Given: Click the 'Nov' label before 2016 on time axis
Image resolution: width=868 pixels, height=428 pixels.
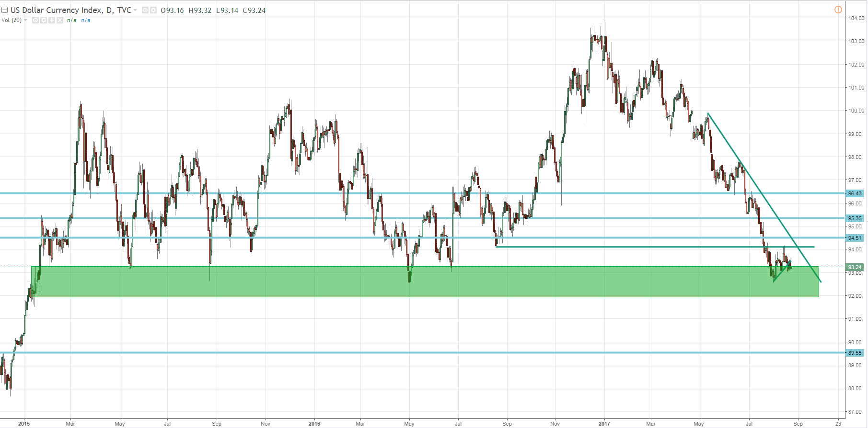Looking at the screenshot, I should click(266, 424).
